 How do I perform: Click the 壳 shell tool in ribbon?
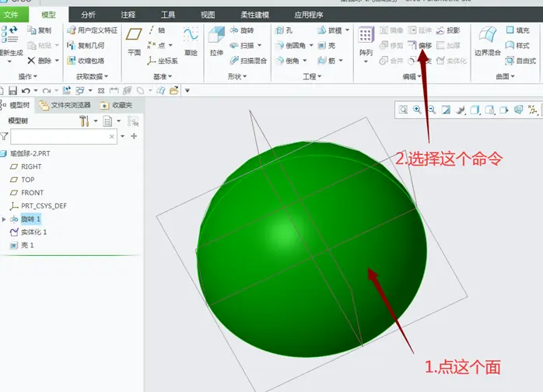tap(327, 45)
